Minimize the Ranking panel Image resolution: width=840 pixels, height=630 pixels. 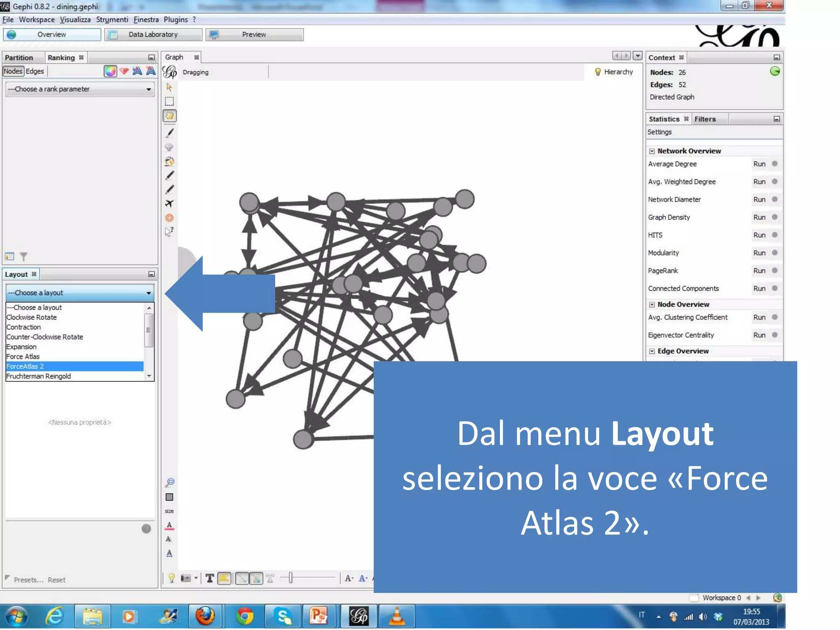[151, 57]
